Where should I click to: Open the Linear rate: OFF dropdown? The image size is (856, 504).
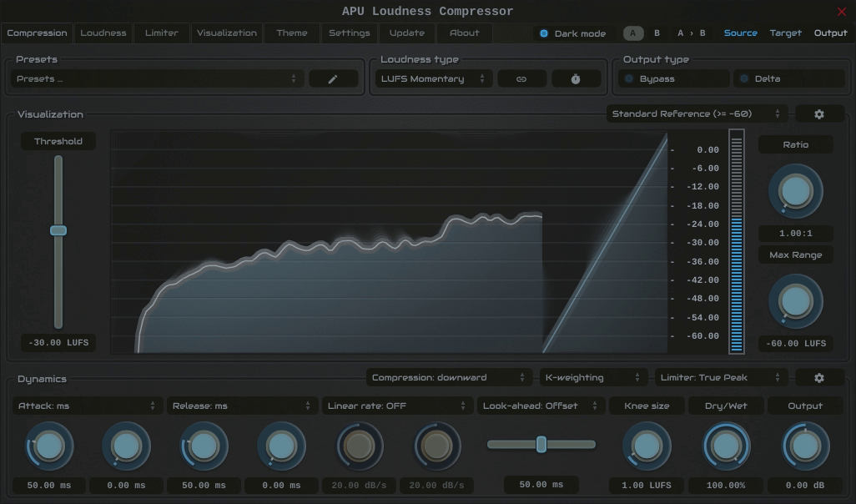pos(397,406)
